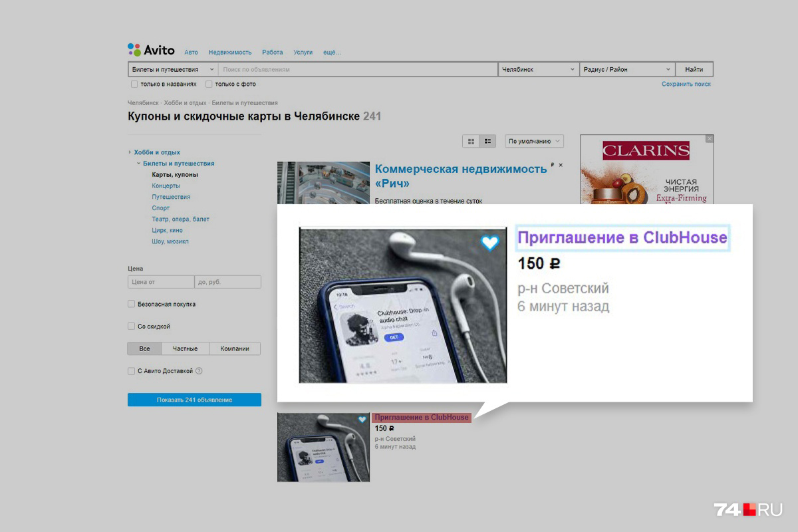The width and height of the screenshot is (798, 532).
Task: Click 'Показать 241 объявление' button
Action: pyautogui.click(x=194, y=400)
